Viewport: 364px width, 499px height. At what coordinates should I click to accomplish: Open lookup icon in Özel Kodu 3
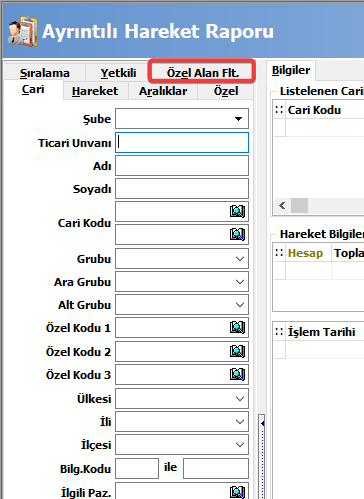pos(237,374)
